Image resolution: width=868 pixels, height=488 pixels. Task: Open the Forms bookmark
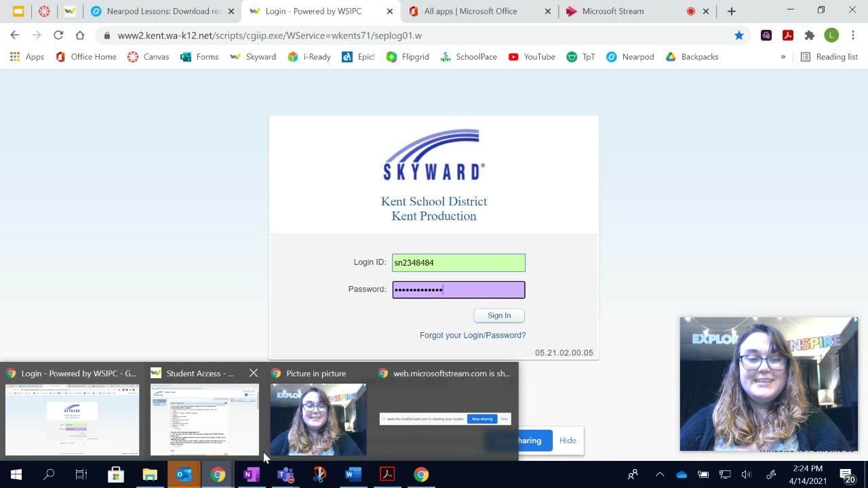point(199,57)
